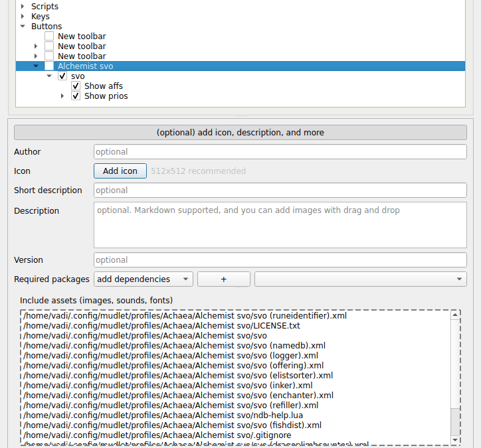Screen dimensions: 481x448
Task: Select the svo (enchanter).xml asset
Action: (178, 396)
